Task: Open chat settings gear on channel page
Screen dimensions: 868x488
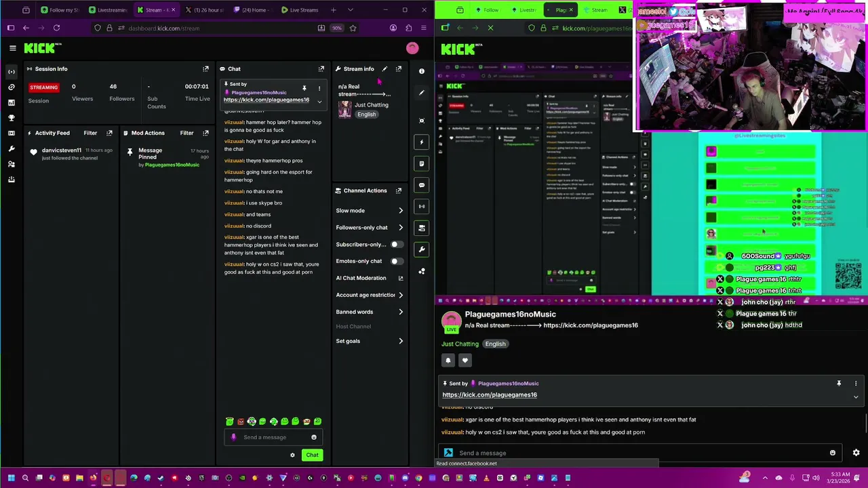Action: (856, 453)
